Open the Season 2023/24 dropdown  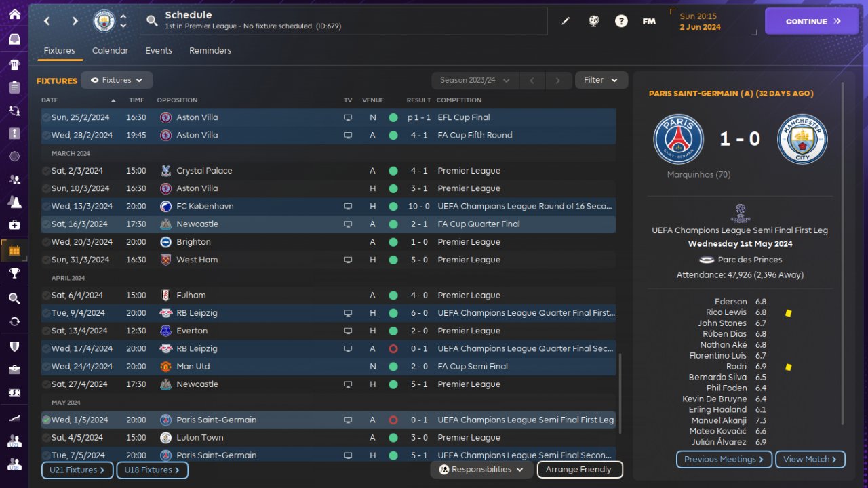pos(475,80)
